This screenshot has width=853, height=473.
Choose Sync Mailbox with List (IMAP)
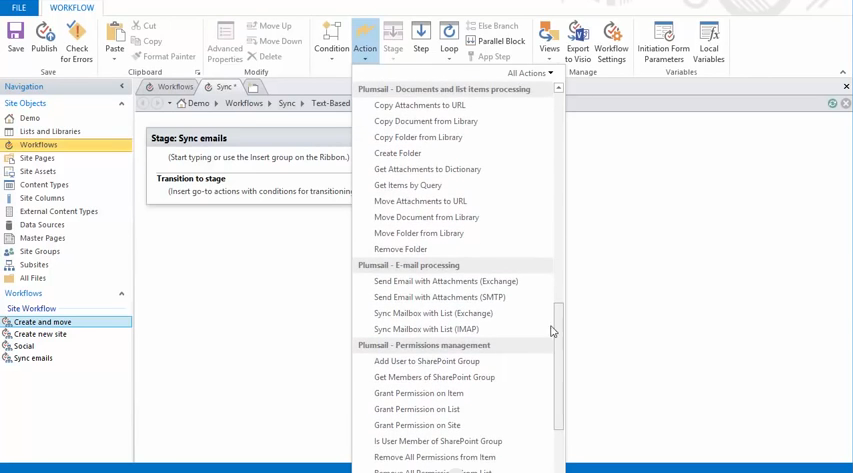426,329
